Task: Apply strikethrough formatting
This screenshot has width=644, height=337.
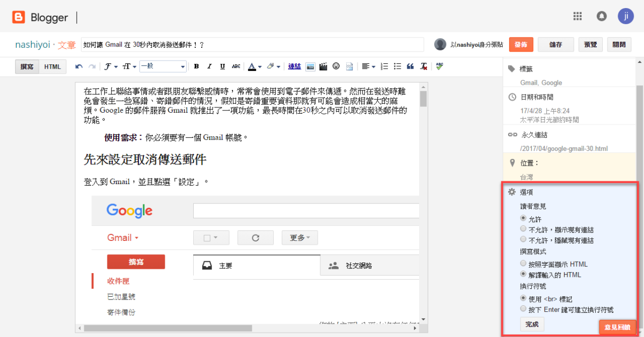Action: pyautogui.click(x=236, y=67)
